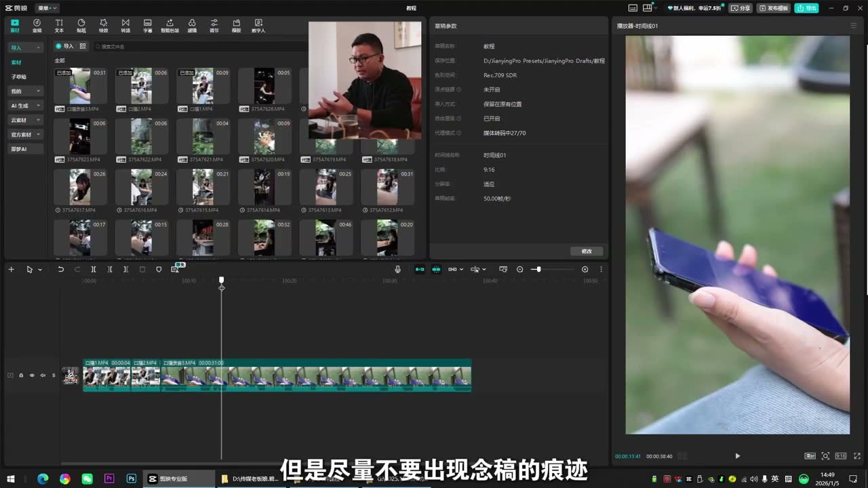Open the 素材 media tab

(15, 26)
